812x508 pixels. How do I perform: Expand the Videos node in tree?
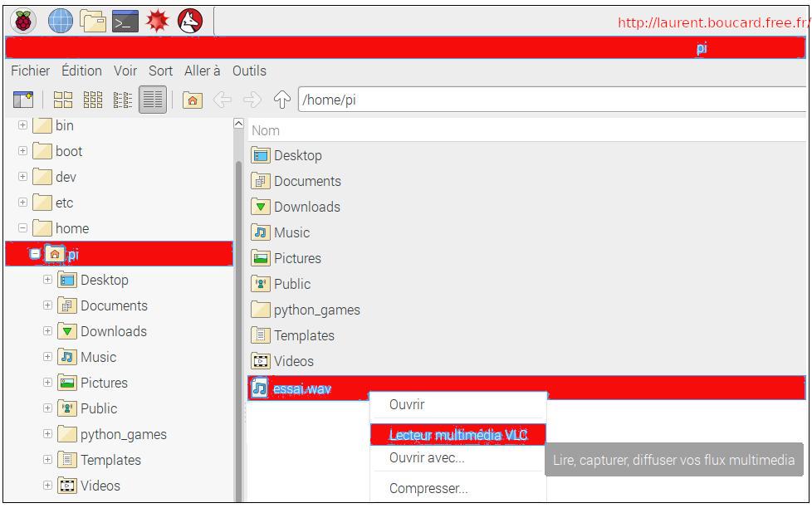pos(47,486)
